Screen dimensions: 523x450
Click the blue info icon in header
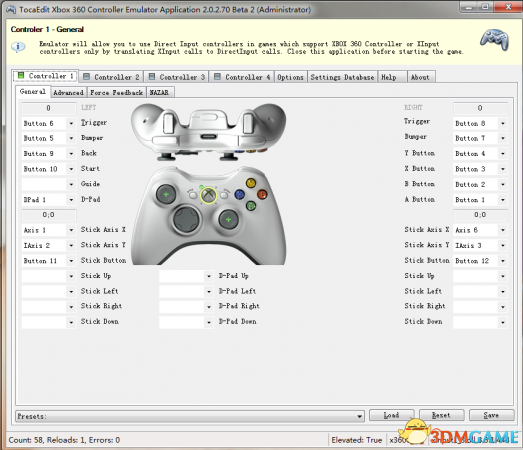point(18,47)
